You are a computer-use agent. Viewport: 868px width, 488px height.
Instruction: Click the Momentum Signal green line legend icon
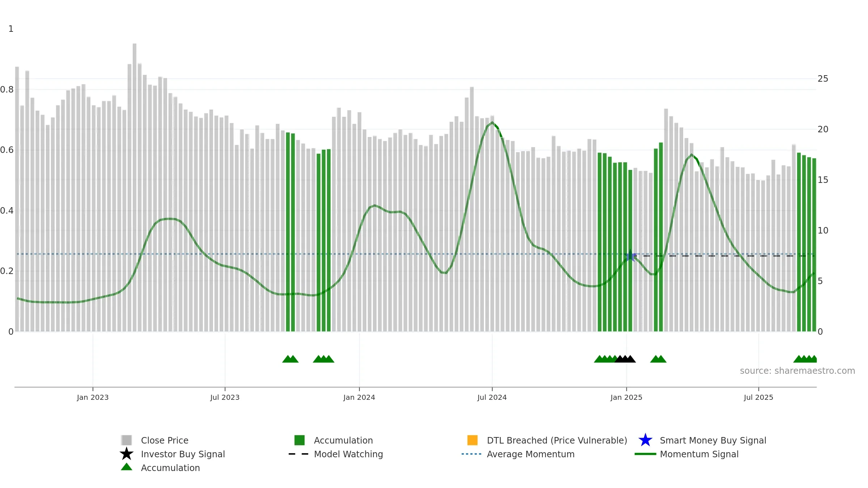pos(645,454)
